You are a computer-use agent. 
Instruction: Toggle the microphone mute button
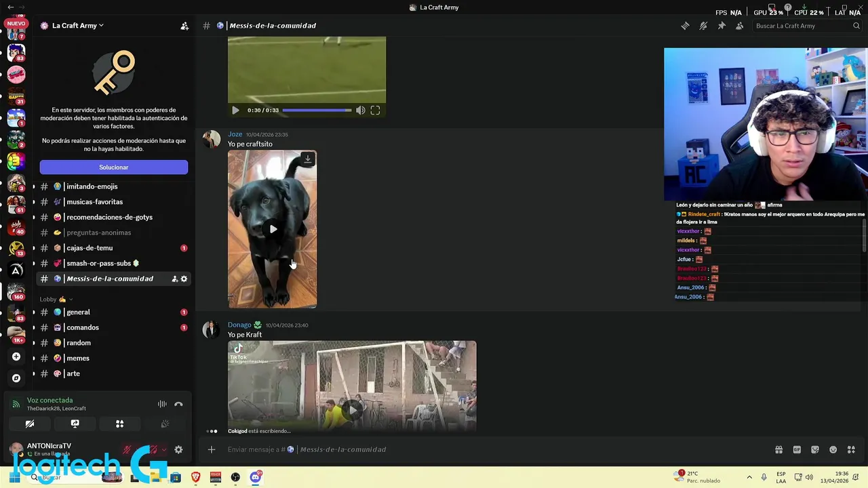tap(127, 449)
